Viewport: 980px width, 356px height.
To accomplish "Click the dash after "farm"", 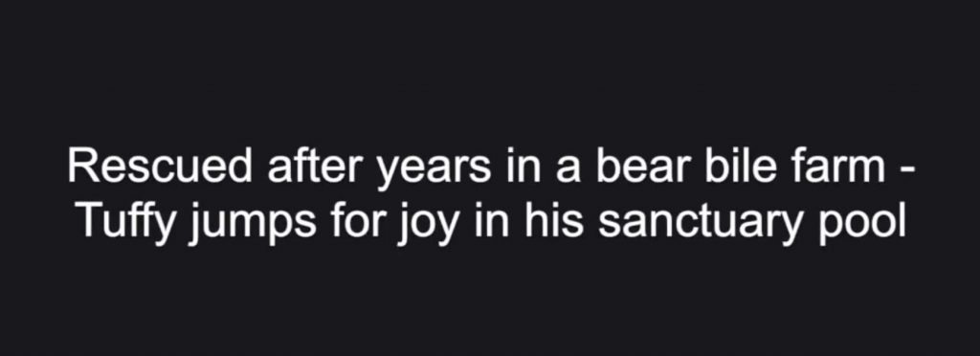I will [x=909, y=170].
